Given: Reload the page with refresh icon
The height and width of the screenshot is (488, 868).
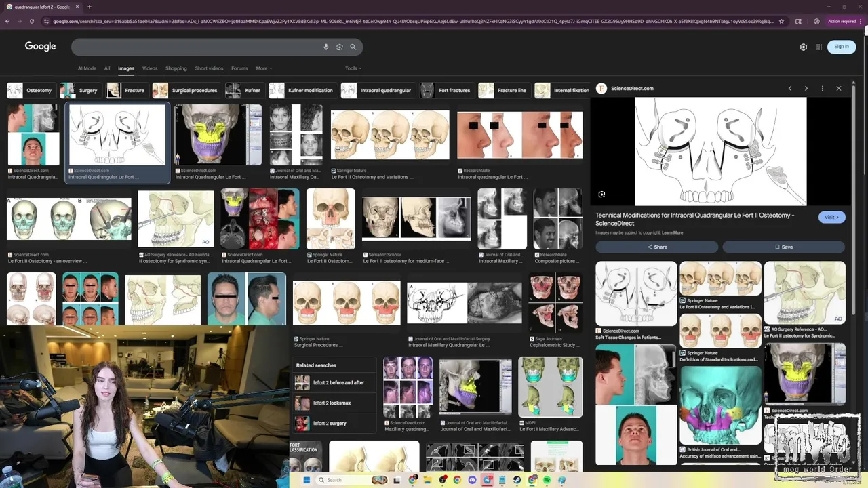Looking at the screenshot, I should [32, 21].
